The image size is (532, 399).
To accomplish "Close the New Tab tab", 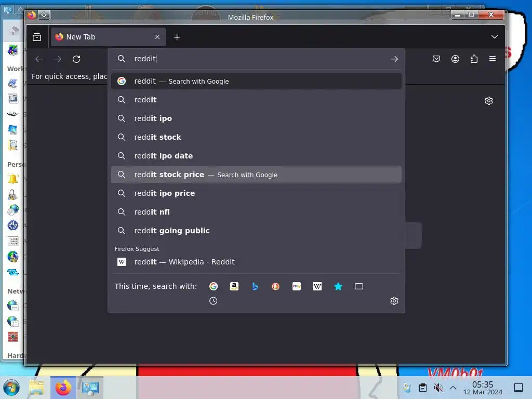I will tap(157, 37).
